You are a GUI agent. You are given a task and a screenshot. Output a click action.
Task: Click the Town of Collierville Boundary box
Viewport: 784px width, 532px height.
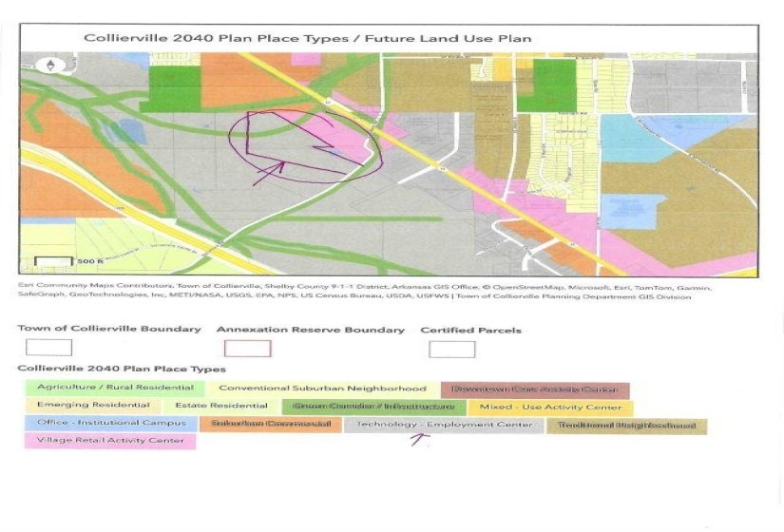coord(43,348)
